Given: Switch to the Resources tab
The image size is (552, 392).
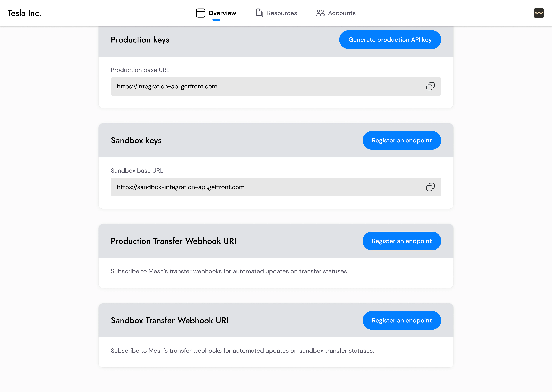Looking at the screenshot, I should pos(282,13).
